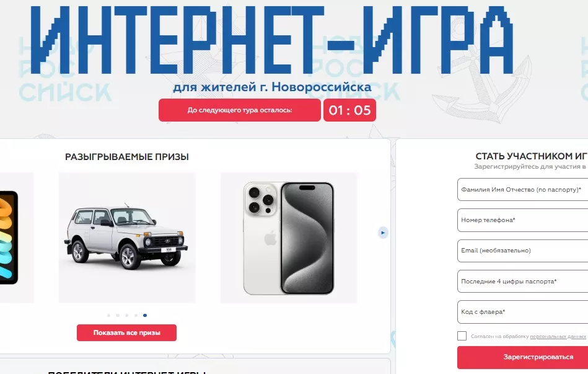Click the 01 : 05 countdown timer
The image size is (588, 374).
point(349,110)
